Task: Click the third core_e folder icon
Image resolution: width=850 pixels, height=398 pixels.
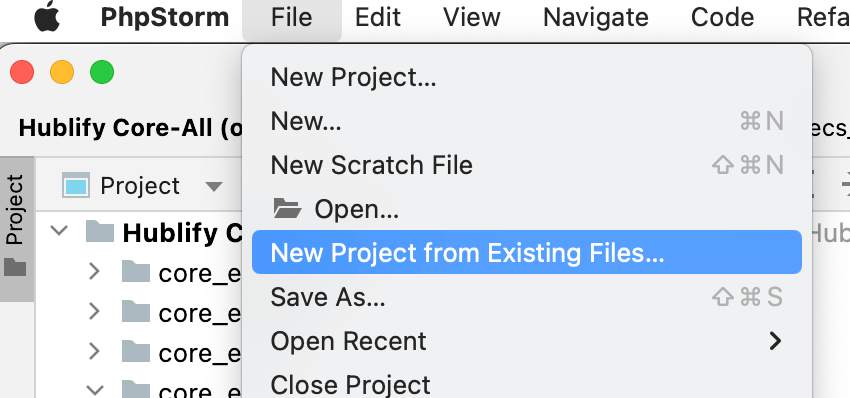Action: [136, 351]
